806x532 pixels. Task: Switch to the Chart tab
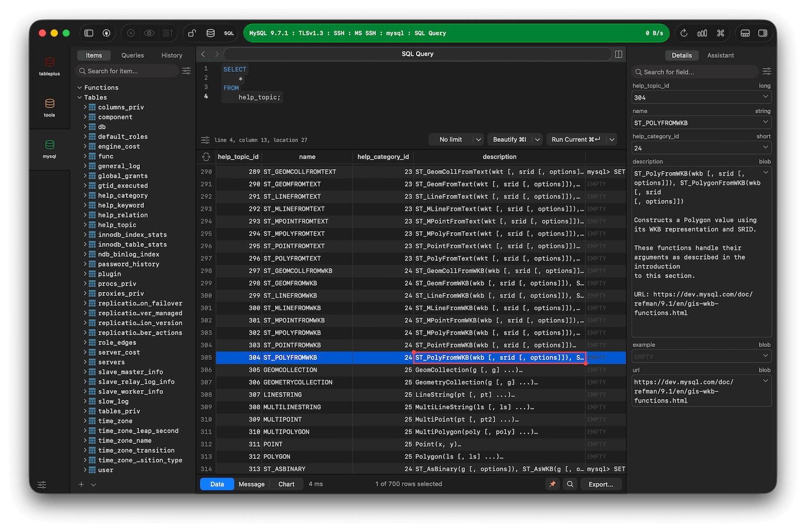coord(286,484)
